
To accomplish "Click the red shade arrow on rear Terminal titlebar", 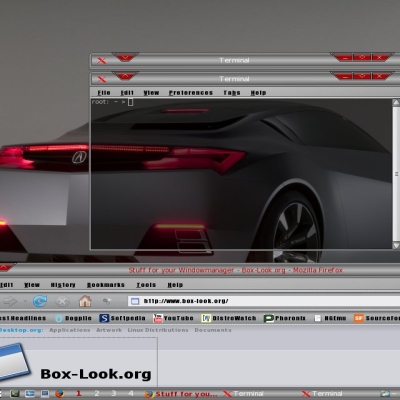I will coord(125,58).
